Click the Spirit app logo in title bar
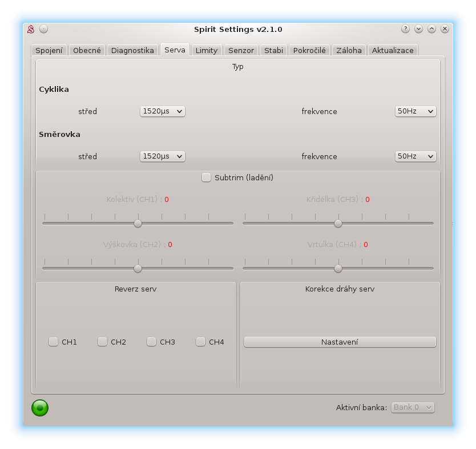Screen dimensions: 476x449 click(31, 29)
